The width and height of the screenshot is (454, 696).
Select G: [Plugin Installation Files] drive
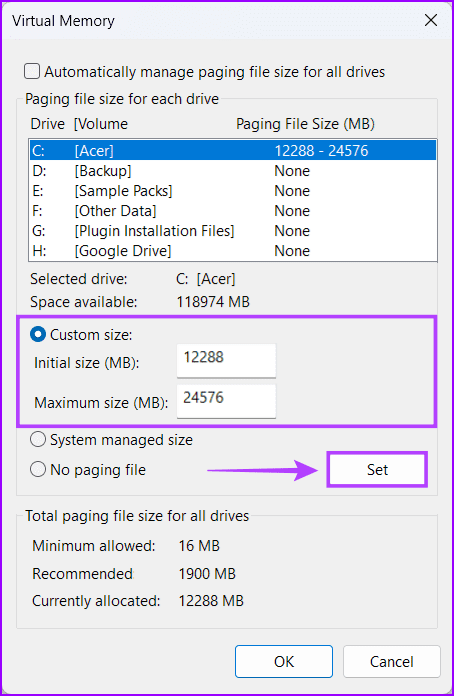(233, 231)
